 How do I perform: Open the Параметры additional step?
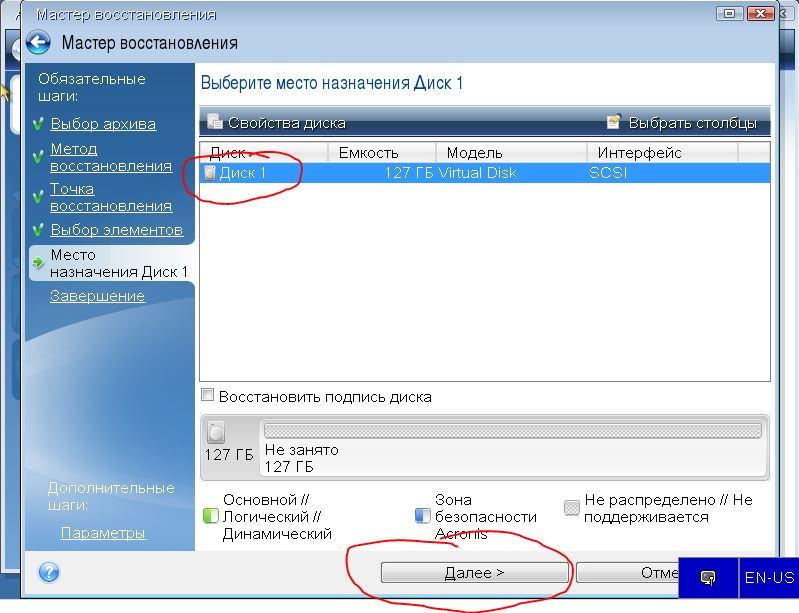coord(103,533)
